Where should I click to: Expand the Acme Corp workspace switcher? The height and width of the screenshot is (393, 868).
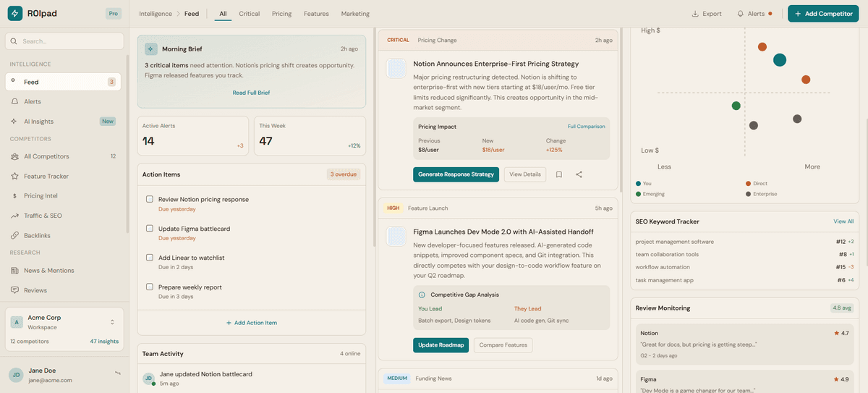112,322
